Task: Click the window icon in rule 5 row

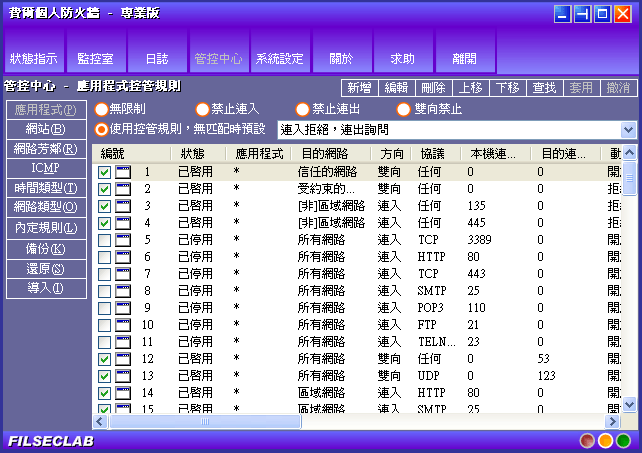Action: pos(123,240)
